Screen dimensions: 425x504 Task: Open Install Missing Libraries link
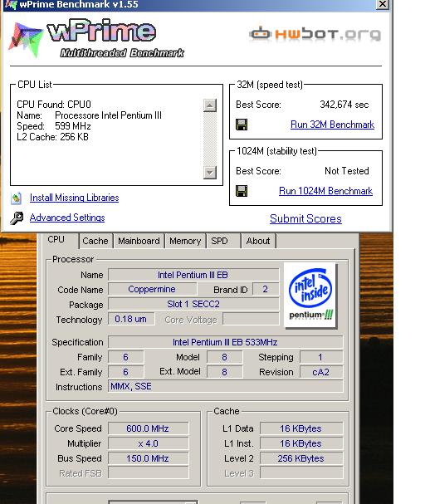(74, 198)
